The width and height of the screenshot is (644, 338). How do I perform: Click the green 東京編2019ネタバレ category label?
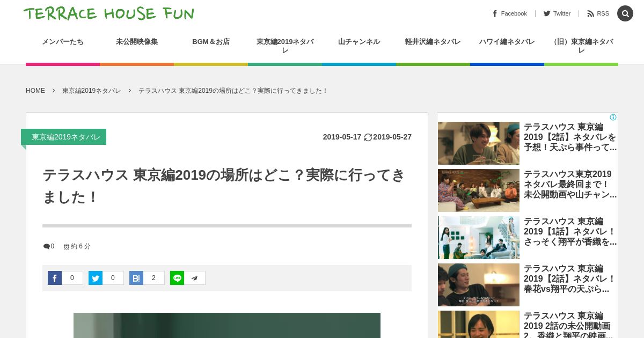63,137
